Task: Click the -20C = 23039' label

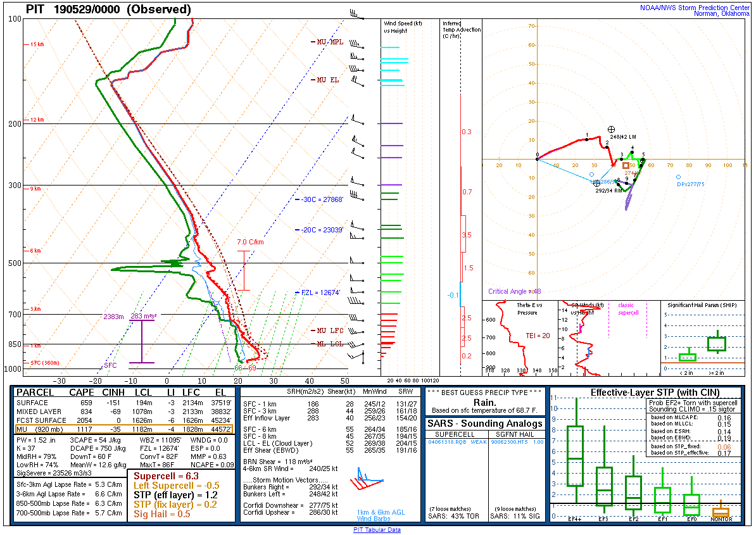Action: 323,230
